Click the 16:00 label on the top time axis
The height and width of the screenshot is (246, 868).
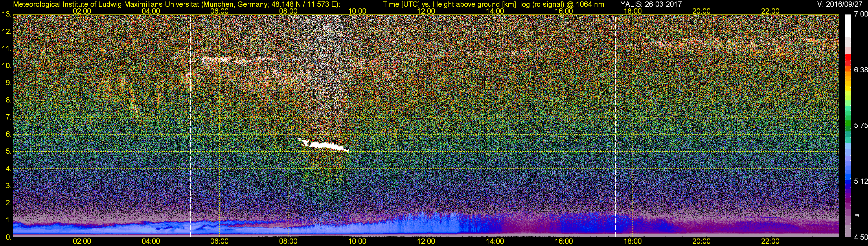pyautogui.click(x=564, y=11)
